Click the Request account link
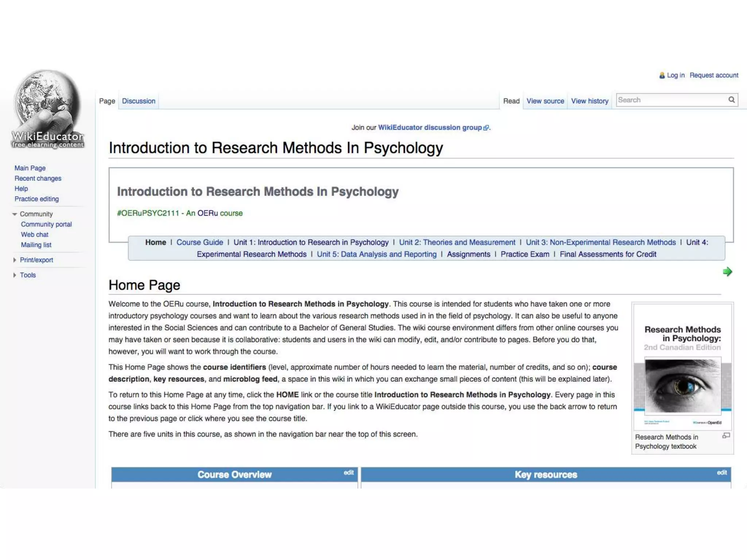Viewport: 747px width, 560px height. pyautogui.click(x=713, y=75)
